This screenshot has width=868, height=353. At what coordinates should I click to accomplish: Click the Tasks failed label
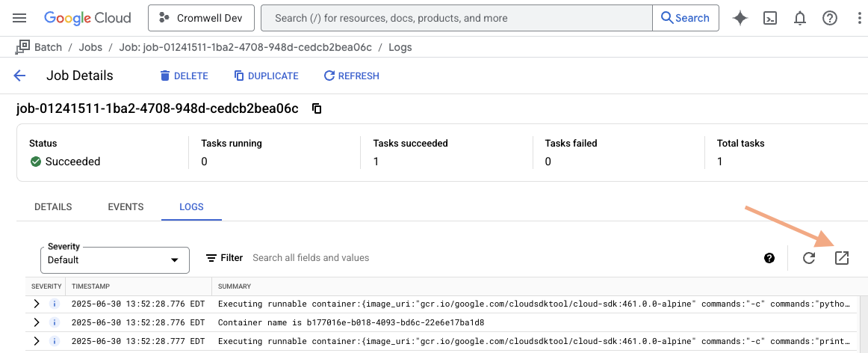coord(571,143)
